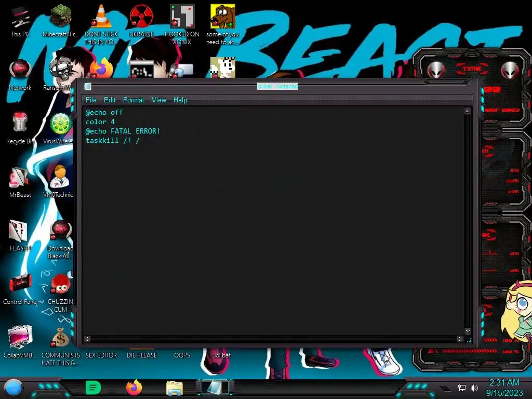This screenshot has width=532, height=399.
Task: Click the Notepad scroll down arrow
Action: point(468,331)
